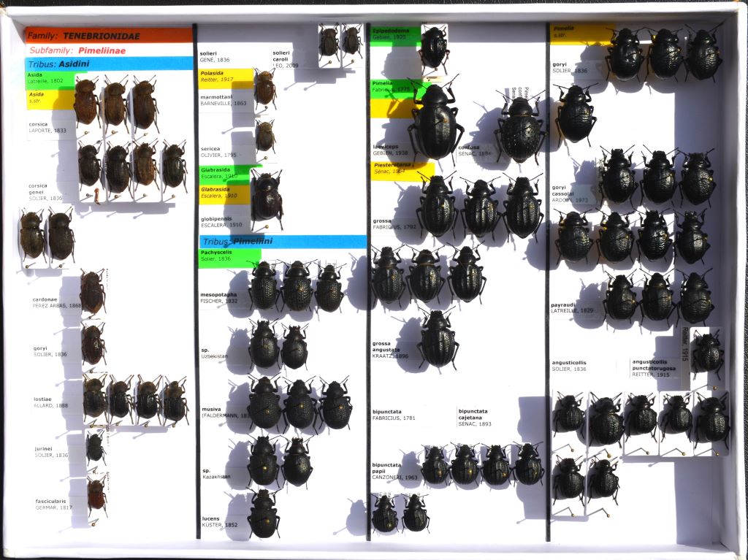Select the beetle next to sericea Olivier, 1795
The width and height of the screenshot is (748, 560).
[265, 137]
